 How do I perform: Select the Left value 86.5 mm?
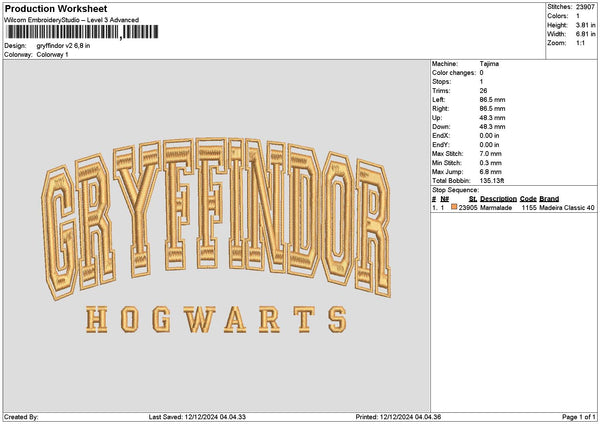492,100
